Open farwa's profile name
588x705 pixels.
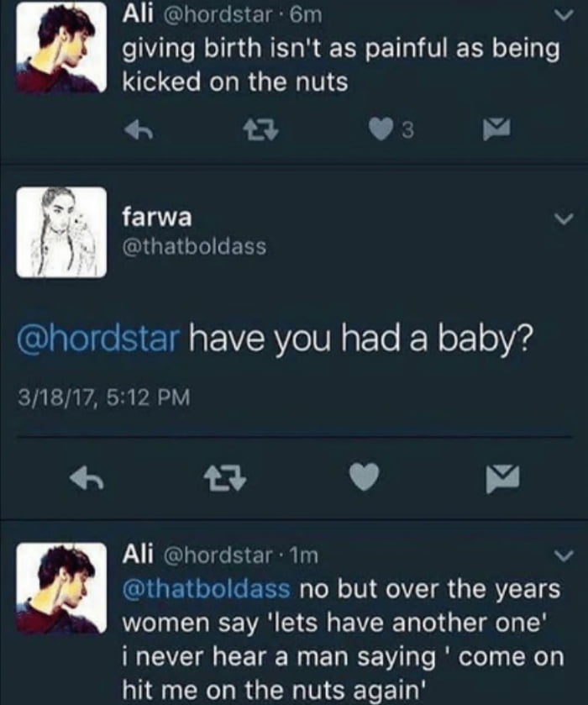[156, 218]
